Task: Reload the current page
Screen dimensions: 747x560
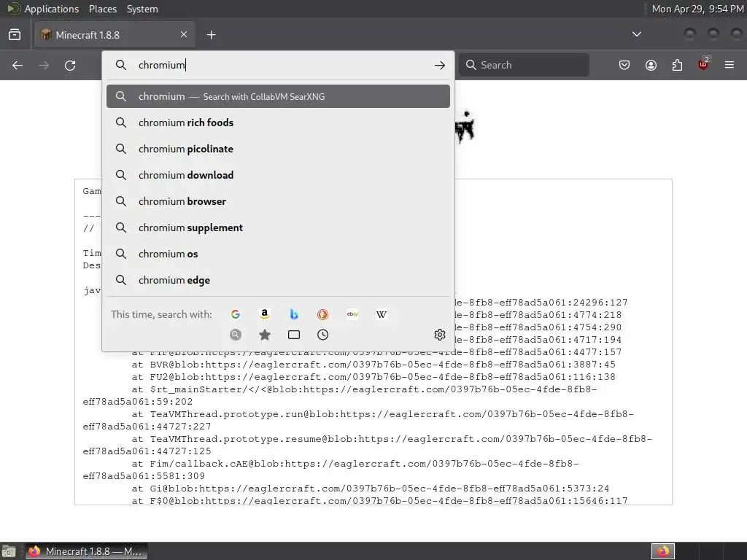Action: coord(70,65)
